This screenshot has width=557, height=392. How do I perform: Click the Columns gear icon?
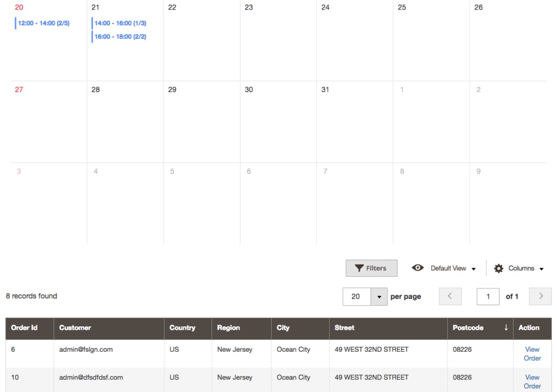tap(499, 268)
